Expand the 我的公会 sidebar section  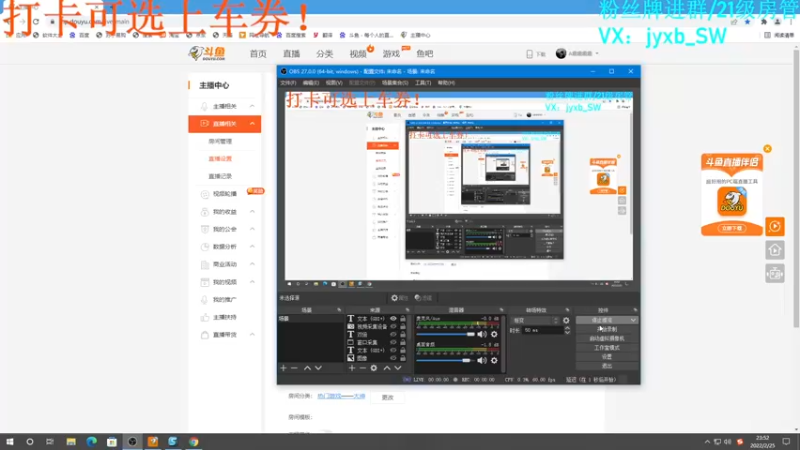252,229
